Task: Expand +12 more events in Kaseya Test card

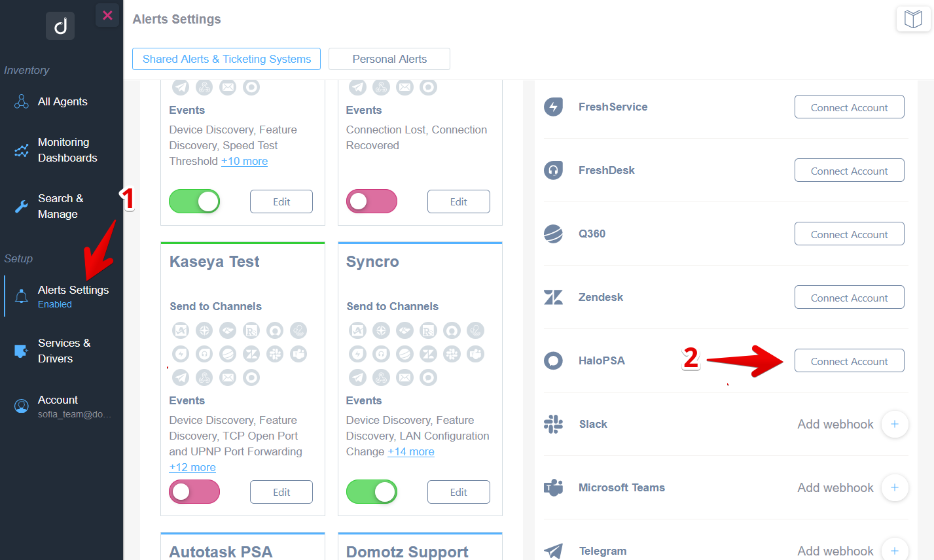Action: point(192,467)
